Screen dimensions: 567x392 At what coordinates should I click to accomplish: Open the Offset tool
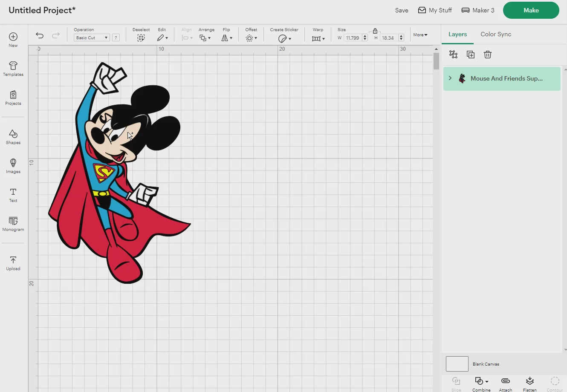tap(251, 38)
